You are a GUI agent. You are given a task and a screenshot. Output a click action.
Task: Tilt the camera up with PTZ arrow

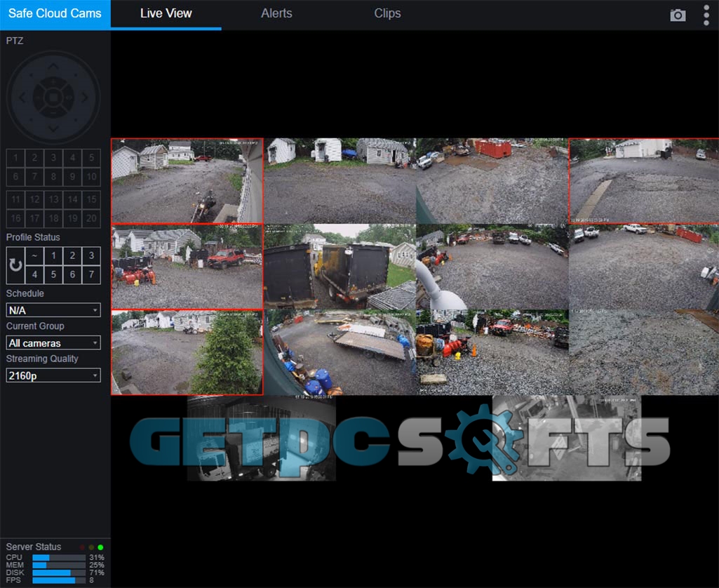click(53, 67)
